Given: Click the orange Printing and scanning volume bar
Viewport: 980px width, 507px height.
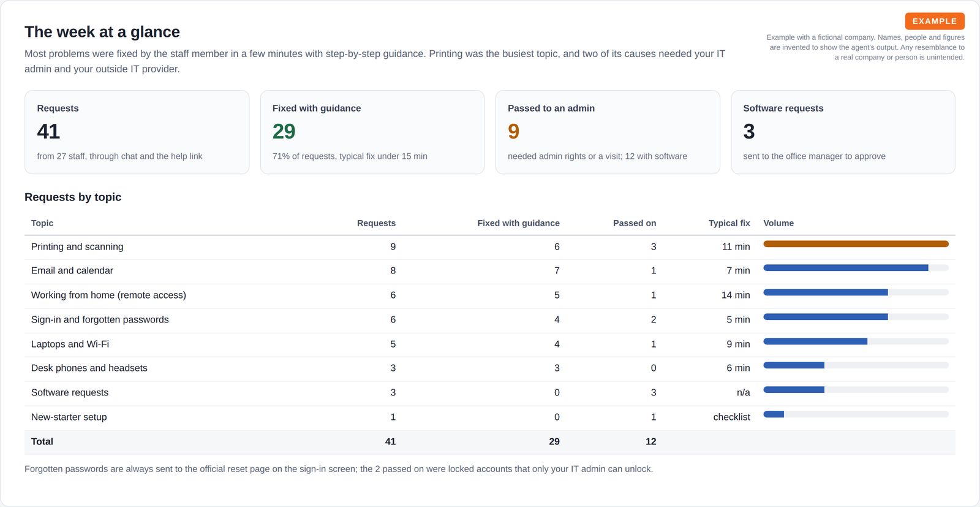Looking at the screenshot, I should (x=856, y=244).
